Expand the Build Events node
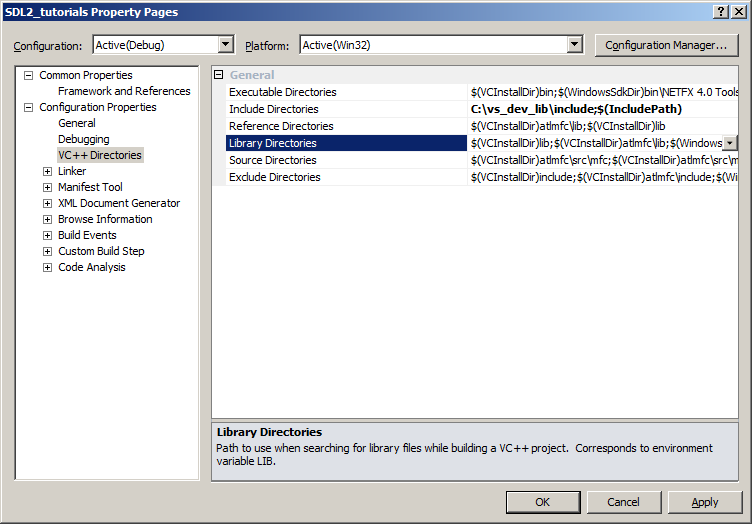752x524 pixels. pos(47,235)
